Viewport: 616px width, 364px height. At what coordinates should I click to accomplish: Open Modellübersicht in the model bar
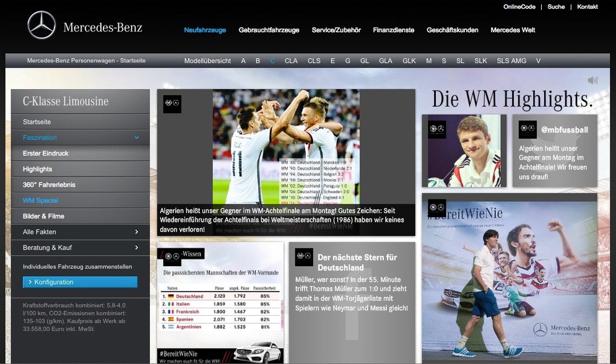click(208, 61)
